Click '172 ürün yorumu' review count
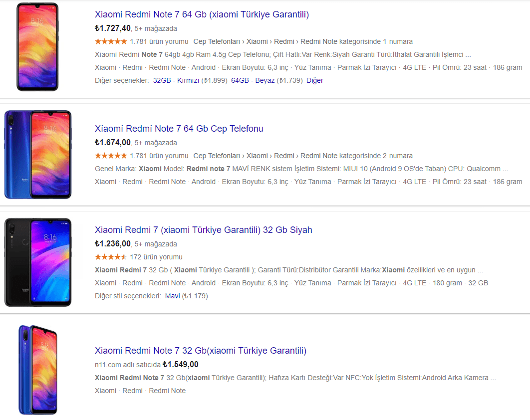 [x=156, y=257]
